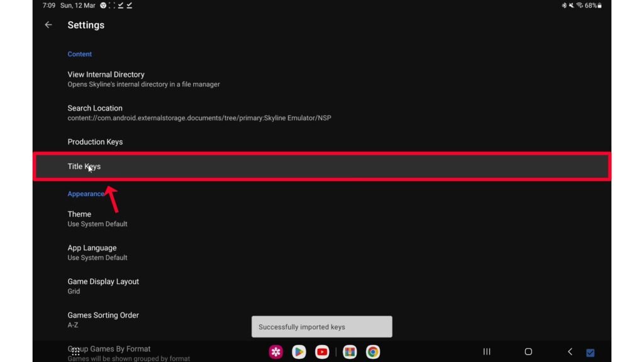644x362 pixels.
Task: Open the multicolor app left of Chrome
Action: coord(350,352)
